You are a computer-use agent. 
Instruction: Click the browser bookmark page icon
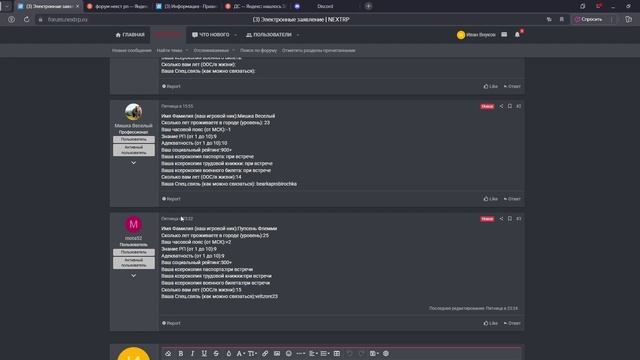tap(562, 19)
